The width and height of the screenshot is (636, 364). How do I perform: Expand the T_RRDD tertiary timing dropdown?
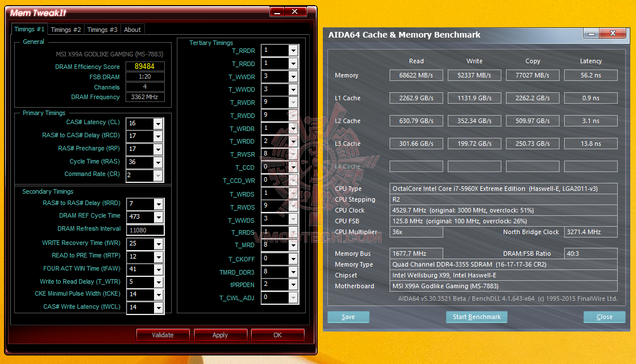click(x=293, y=63)
